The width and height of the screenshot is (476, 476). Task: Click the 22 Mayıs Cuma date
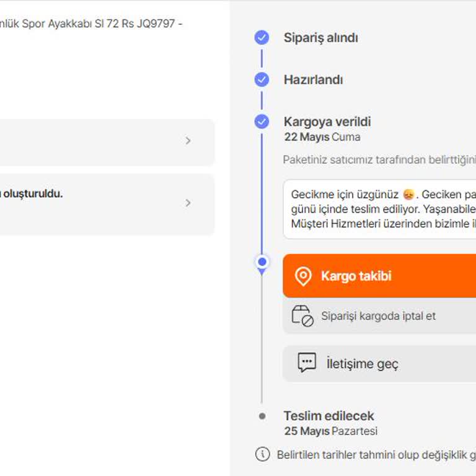pos(322,137)
